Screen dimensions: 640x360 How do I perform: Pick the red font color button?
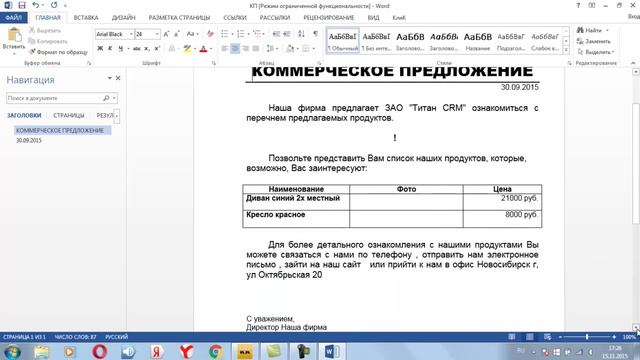pos(203,49)
